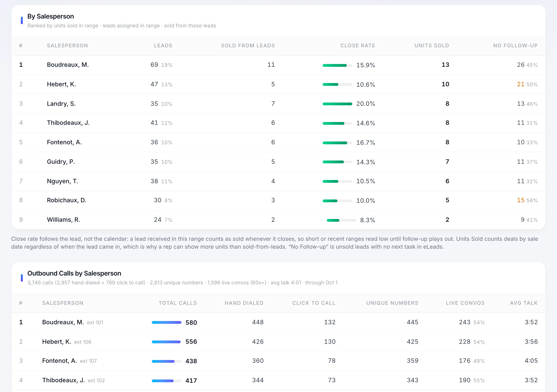Click the 190 live convos value for Thibodeaux
Viewport: 557px width, 392px height.
pos(465,380)
